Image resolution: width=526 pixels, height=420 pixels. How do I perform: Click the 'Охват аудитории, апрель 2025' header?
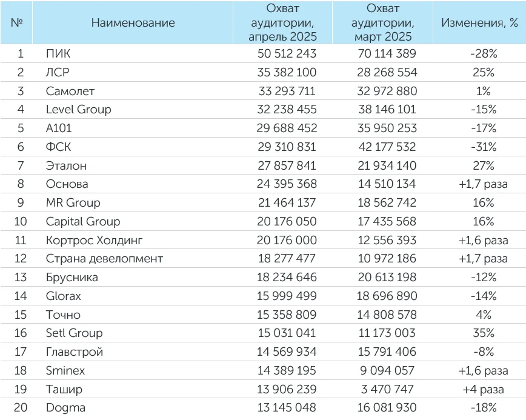(x=282, y=23)
